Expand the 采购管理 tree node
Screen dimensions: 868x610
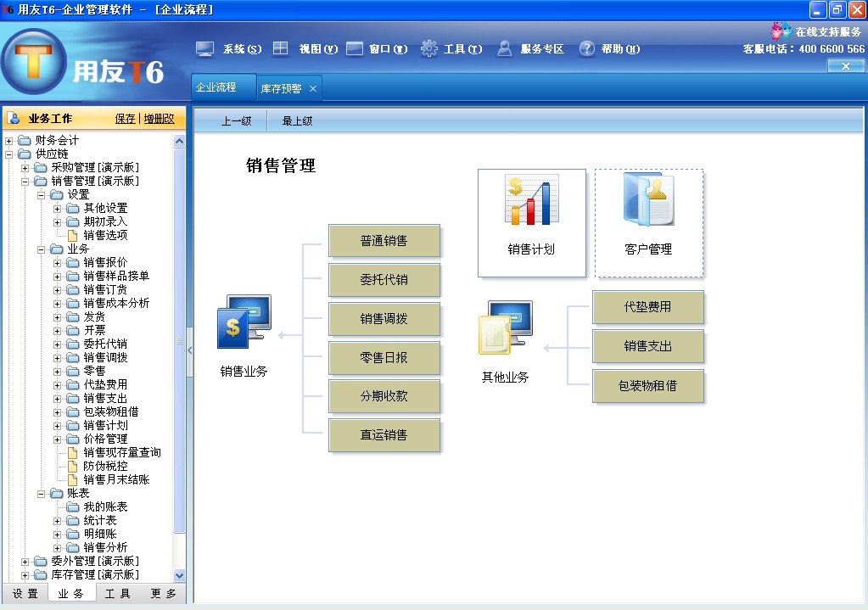point(25,168)
